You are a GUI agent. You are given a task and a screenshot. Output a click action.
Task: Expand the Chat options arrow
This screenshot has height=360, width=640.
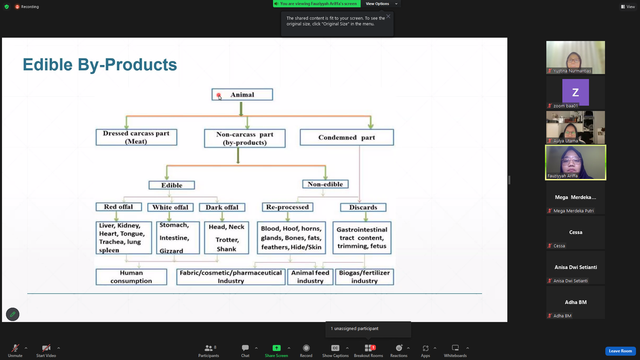[x=256, y=348]
